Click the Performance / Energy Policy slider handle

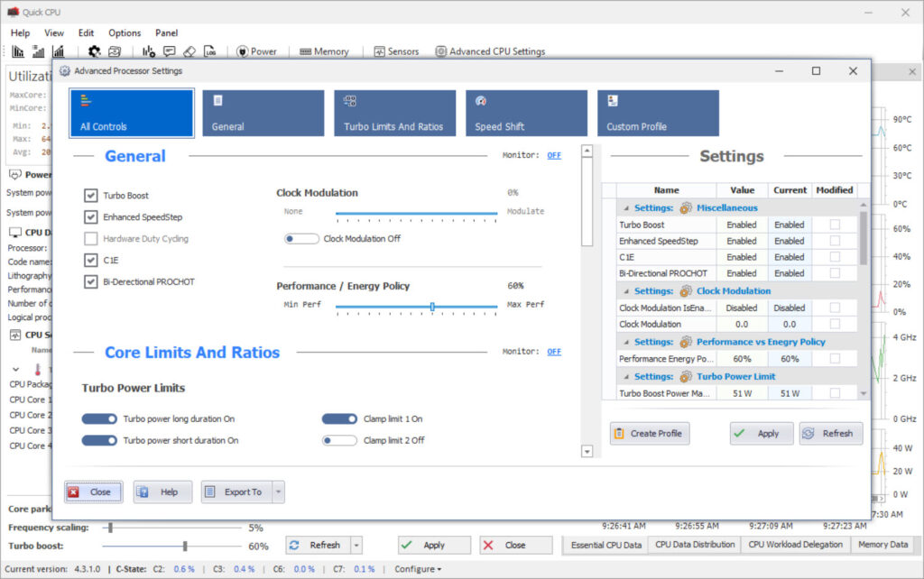point(432,307)
